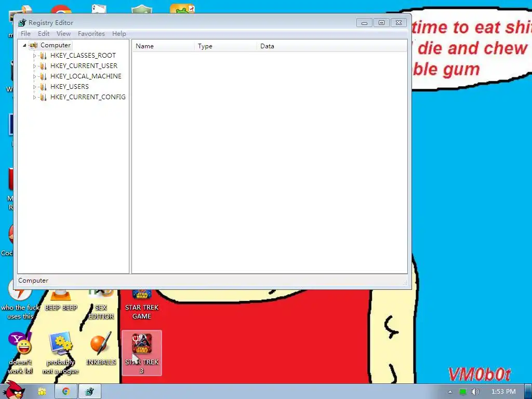The height and width of the screenshot is (399, 532).
Task: Open the Edit menu
Action: pyautogui.click(x=44, y=34)
